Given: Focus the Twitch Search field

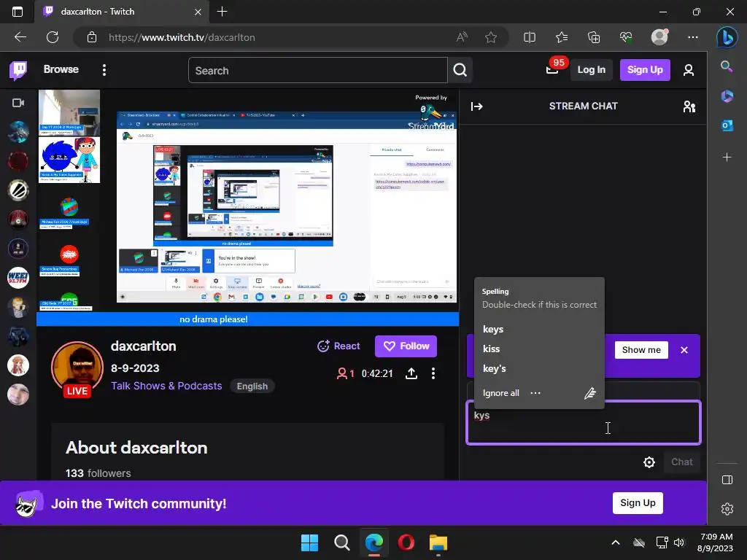Looking at the screenshot, I should click(x=318, y=71).
